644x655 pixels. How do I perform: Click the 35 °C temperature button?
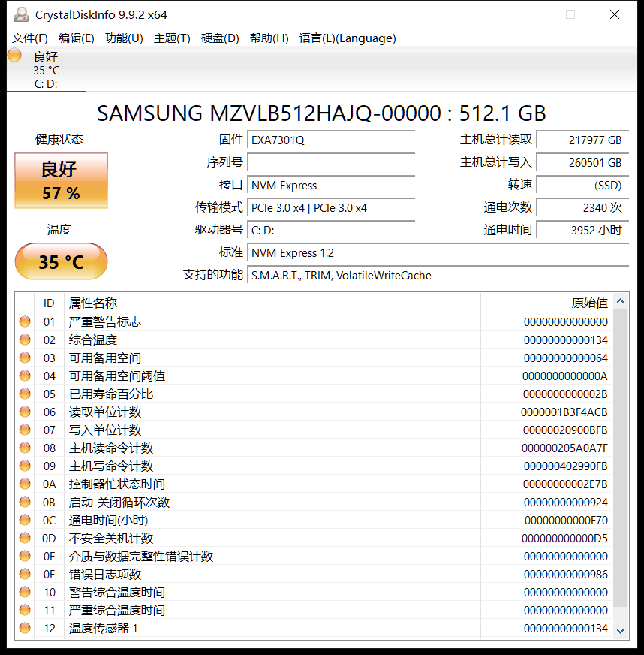pyautogui.click(x=61, y=261)
